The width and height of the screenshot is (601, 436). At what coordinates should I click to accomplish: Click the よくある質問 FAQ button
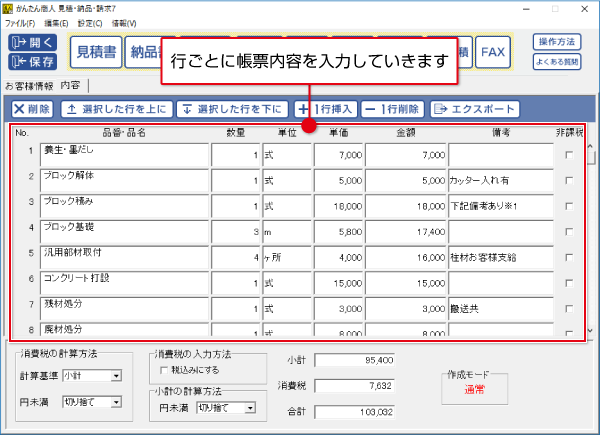coord(557,62)
